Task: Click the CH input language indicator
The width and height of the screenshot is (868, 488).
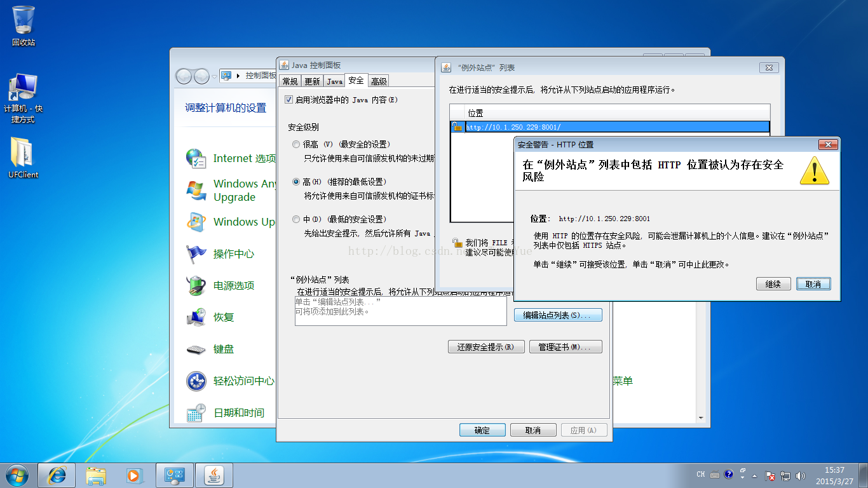Action: point(700,474)
